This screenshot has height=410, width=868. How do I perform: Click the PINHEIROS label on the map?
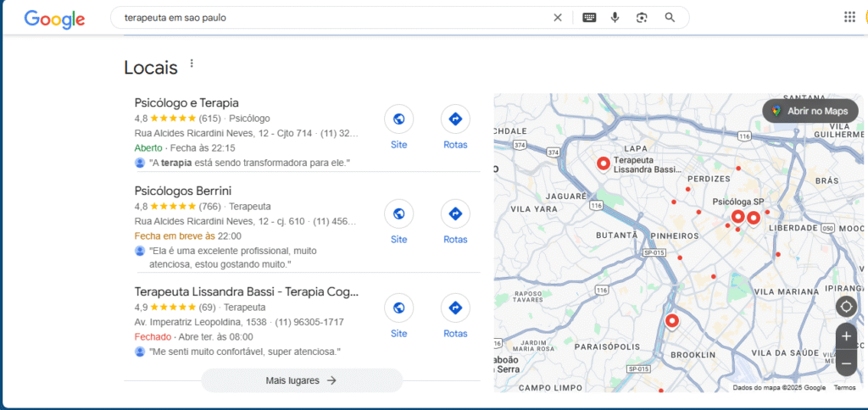(x=674, y=235)
